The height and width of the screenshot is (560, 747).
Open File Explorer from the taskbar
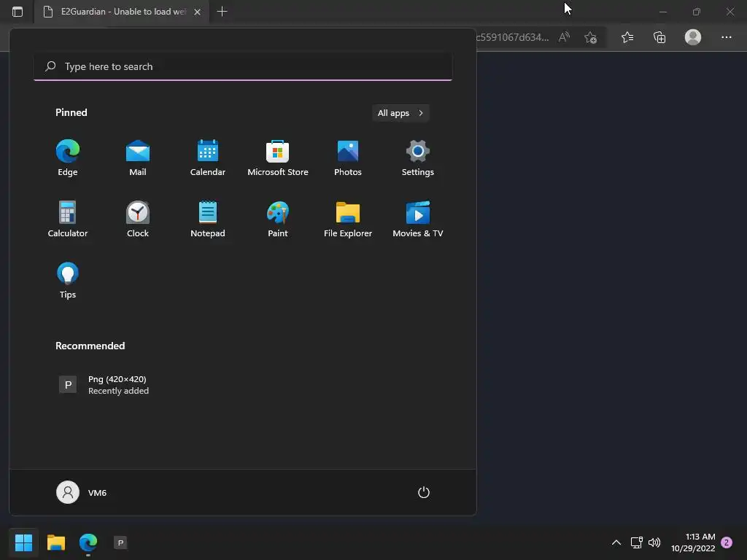[x=55, y=542]
